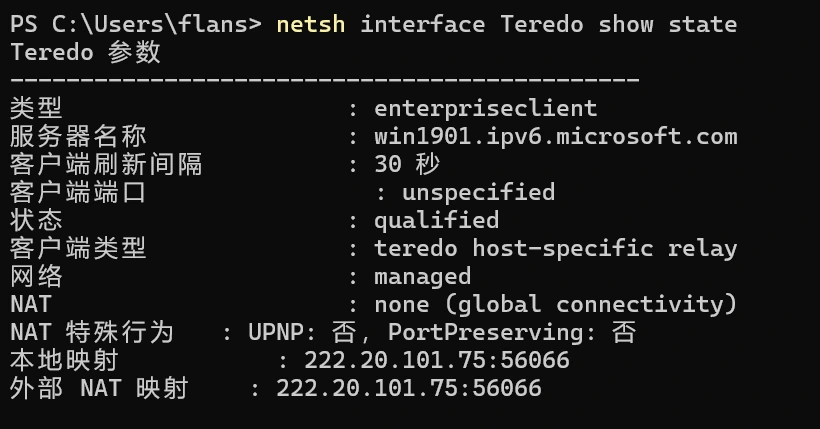Click the 'unspecified' client port value

(478, 192)
